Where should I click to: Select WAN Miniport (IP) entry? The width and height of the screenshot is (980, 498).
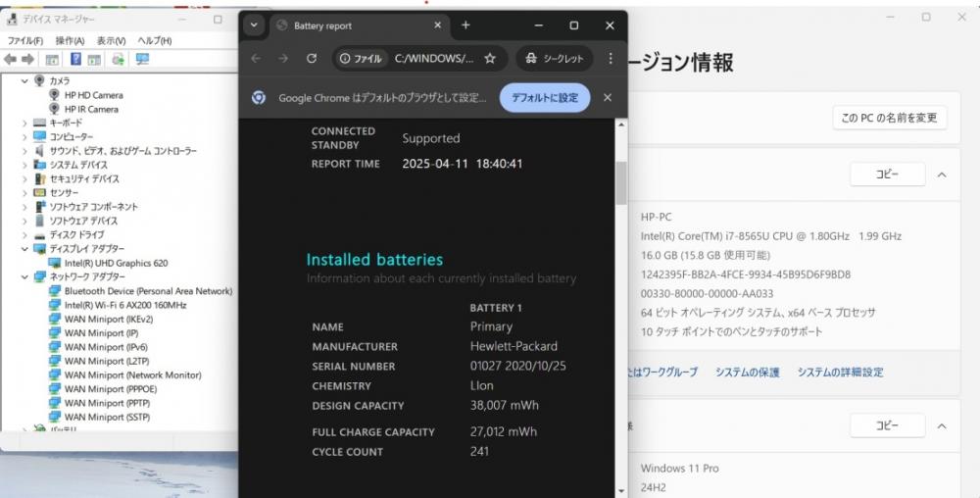coord(101,333)
